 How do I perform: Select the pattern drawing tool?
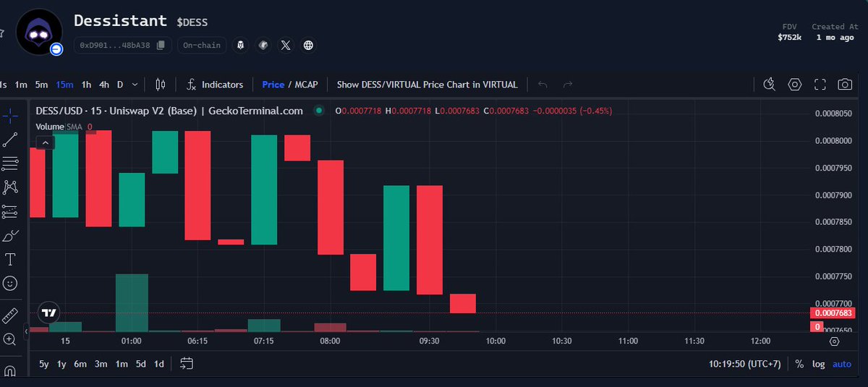coord(10,187)
